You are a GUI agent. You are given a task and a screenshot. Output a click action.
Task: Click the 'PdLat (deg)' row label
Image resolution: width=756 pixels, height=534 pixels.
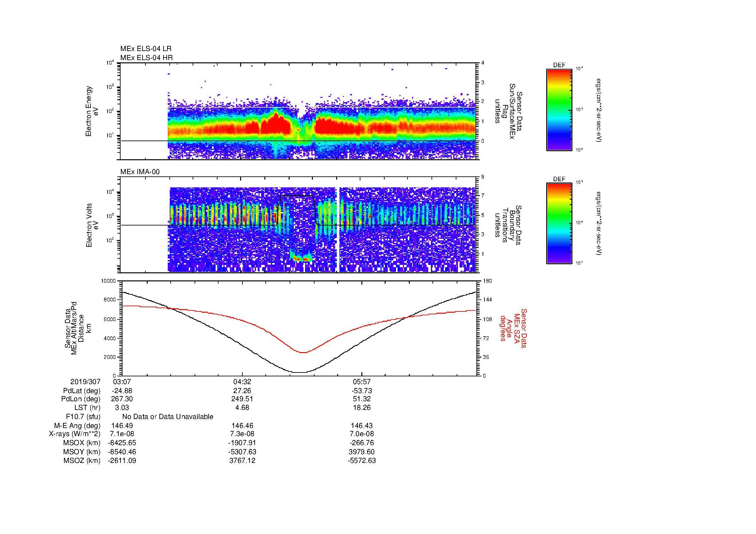tap(82, 391)
